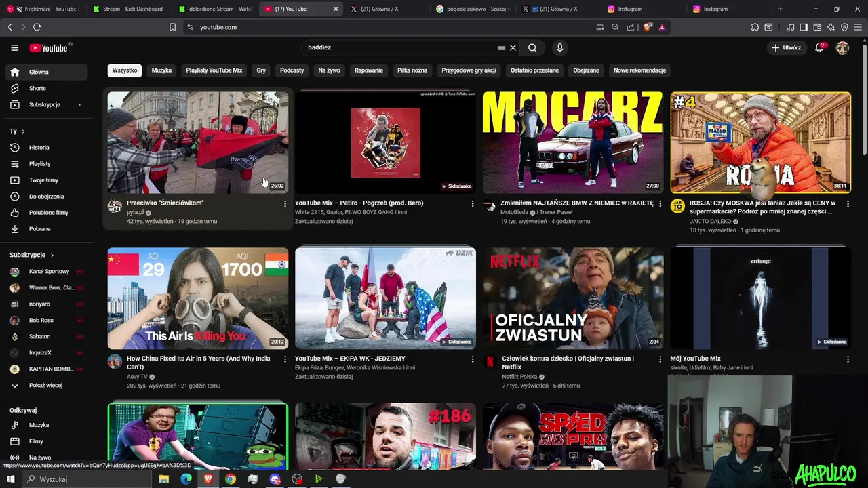
Task: Click the magnifier search button
Action: pos(532,47)
